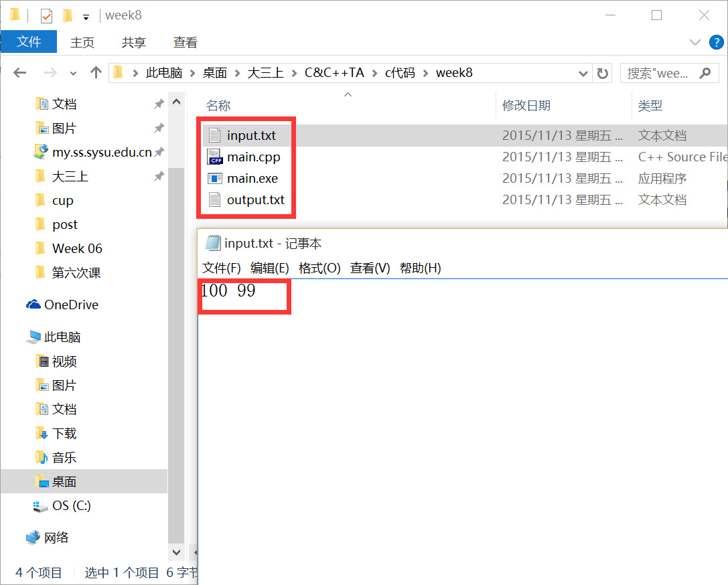Open the 文件 ribbon tab
The height and width of the screenshot is (585, 728).
(29, 41)
